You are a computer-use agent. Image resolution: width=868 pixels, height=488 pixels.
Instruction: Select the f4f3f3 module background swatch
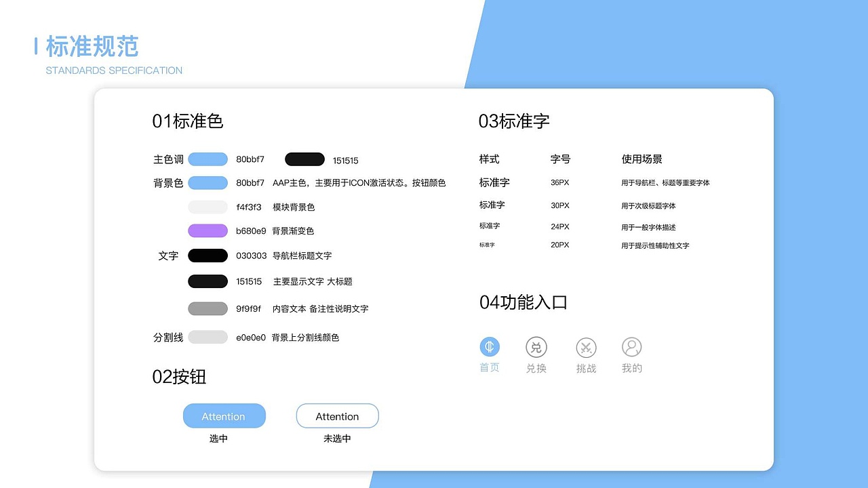pos(208,207)
